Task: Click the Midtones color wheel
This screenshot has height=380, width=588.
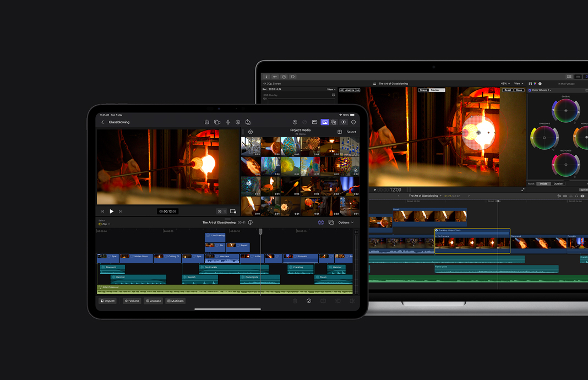Action: point(565,165)
